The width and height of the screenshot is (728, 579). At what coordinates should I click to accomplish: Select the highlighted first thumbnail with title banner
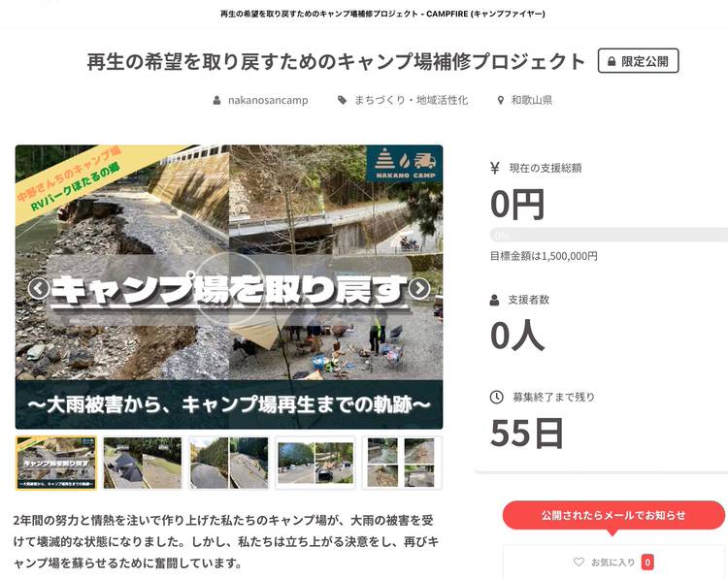55,463
